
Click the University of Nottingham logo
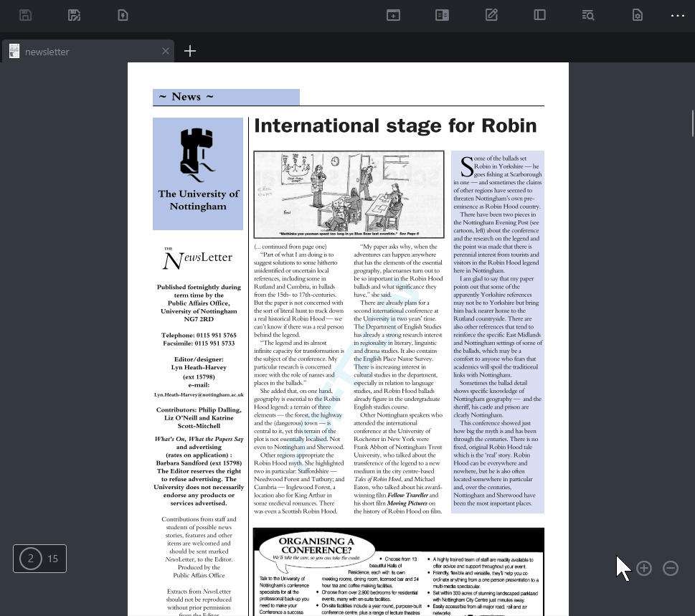pos(198,174)
